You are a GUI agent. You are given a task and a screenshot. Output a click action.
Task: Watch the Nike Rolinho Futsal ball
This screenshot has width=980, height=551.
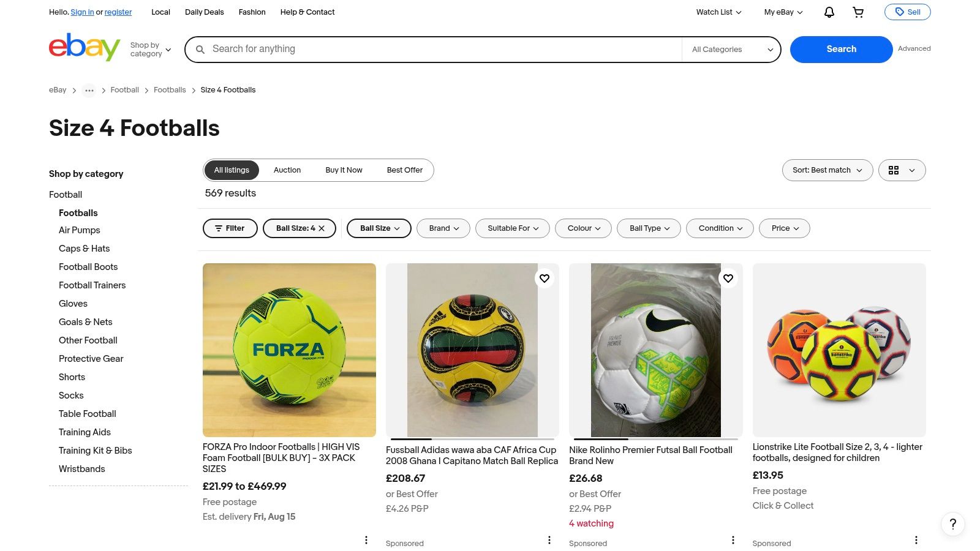(728, 278)
